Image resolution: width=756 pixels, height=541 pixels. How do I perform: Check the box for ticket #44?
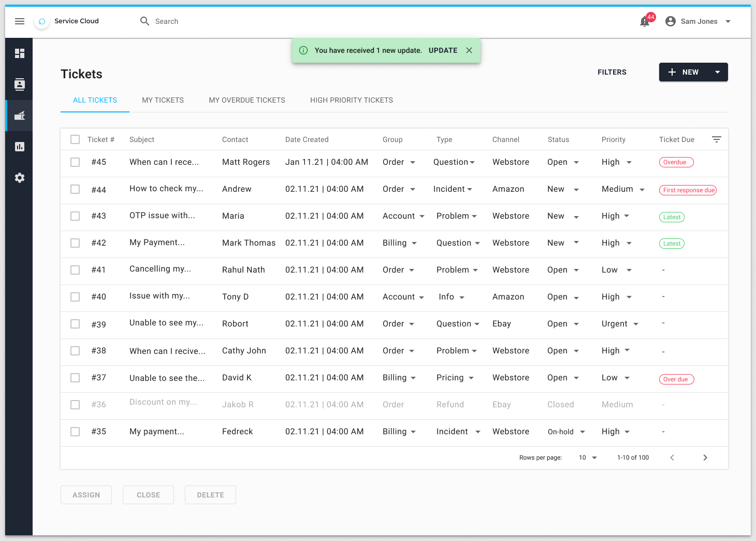coord(75,189)
